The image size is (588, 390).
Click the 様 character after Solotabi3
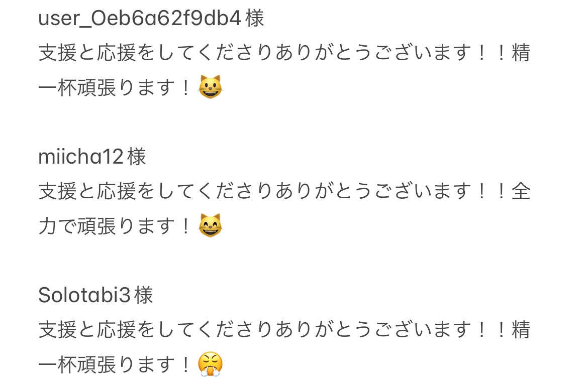[x=144, y=295]
